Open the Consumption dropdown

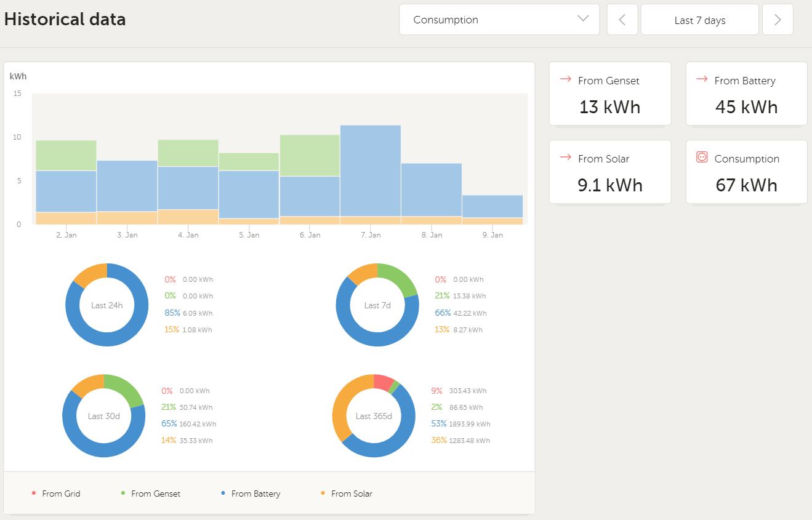tap(499, 20)
